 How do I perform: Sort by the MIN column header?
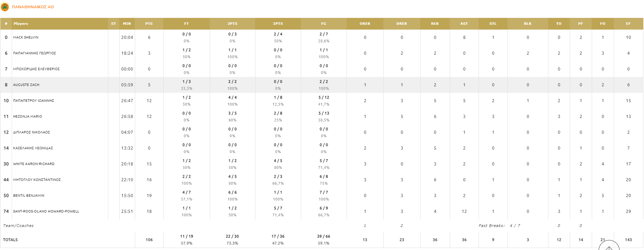(127, 24)
